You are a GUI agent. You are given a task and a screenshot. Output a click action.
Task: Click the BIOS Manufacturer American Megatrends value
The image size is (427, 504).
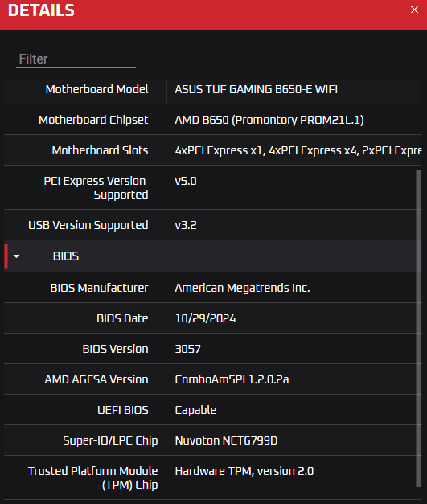point(242,288)
